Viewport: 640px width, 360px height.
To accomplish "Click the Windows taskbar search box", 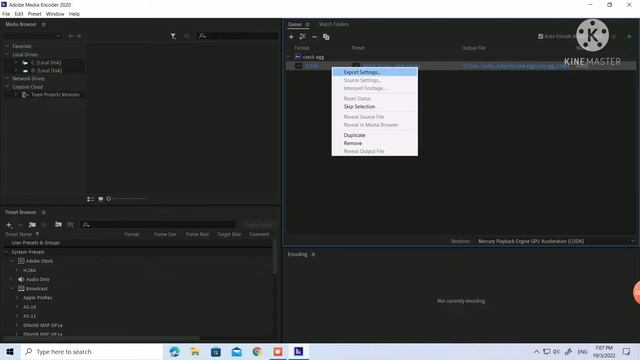I will 92,351.
